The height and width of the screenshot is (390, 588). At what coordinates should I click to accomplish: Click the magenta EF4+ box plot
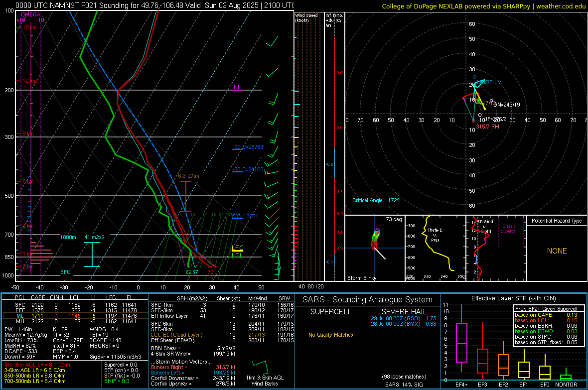tap(461, 339)
